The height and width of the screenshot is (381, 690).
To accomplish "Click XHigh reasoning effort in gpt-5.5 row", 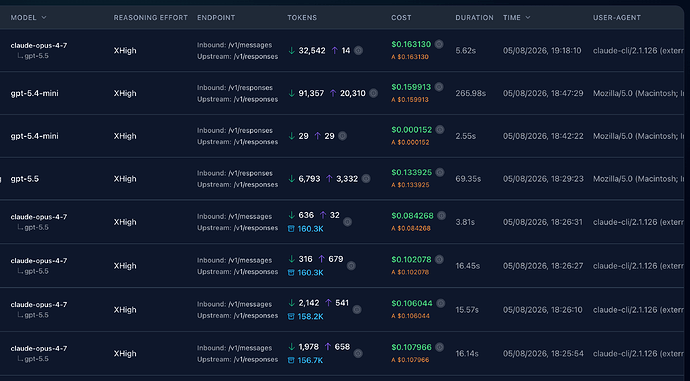I will (125, 179).
